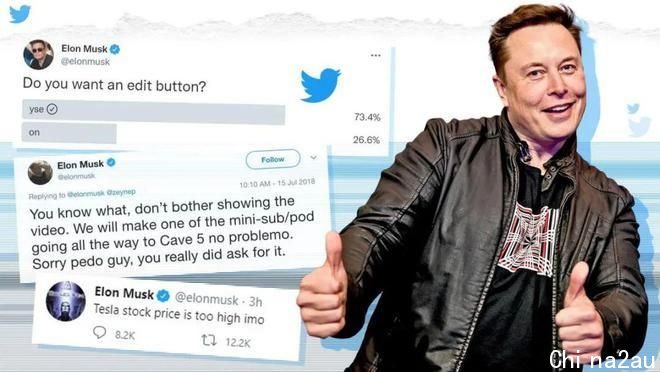Screen dimensions: 660x372
Task: Click the China2au watermark text
Action: click(602, 359)
